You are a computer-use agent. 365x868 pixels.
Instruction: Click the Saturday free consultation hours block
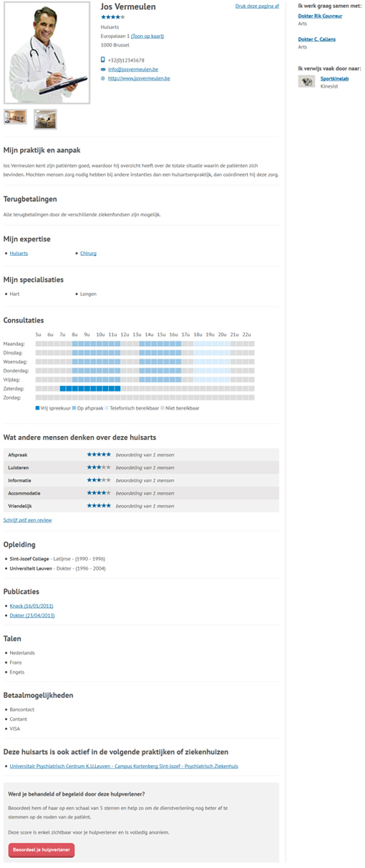click(90, 388)
